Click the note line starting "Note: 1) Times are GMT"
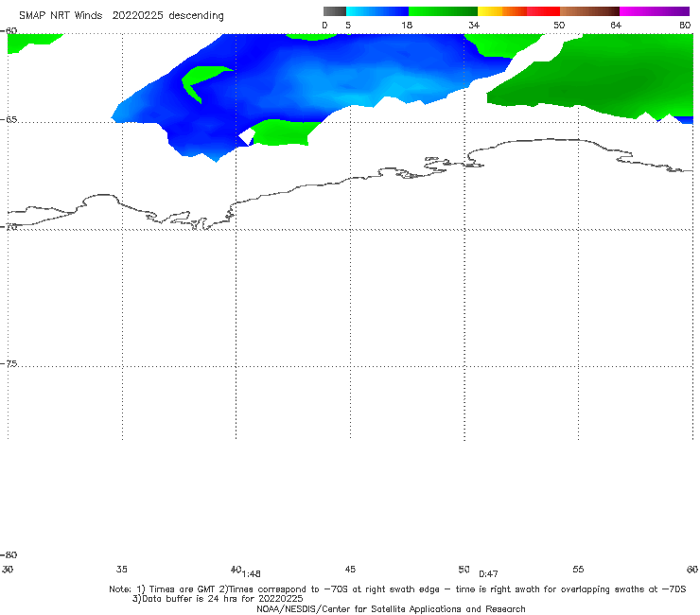 click(397, 589)
